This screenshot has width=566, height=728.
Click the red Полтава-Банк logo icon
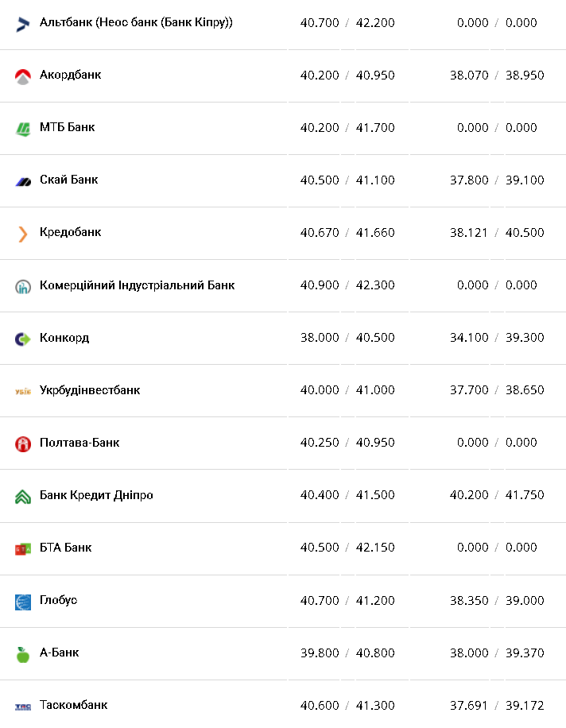(x=22, y=443)
